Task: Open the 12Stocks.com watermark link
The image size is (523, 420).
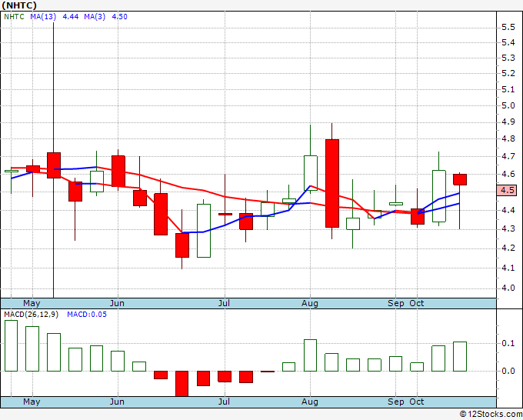Action: (x=489, y=414)
